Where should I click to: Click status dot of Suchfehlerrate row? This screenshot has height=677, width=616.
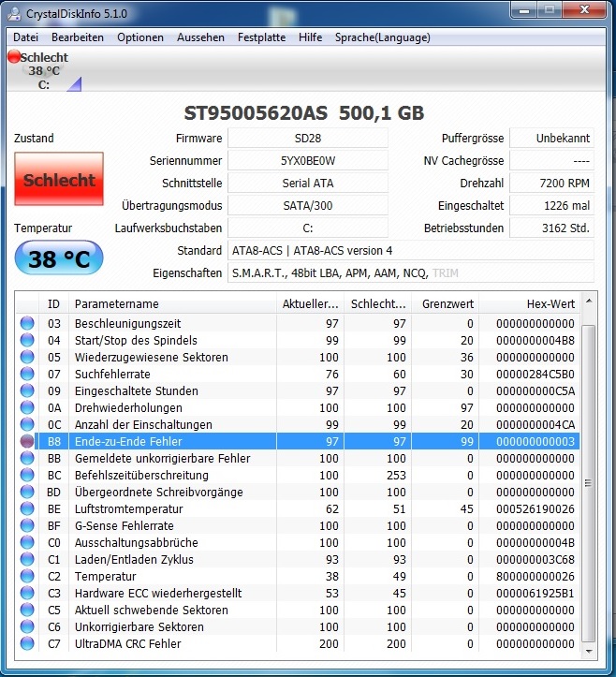point(27,374)
